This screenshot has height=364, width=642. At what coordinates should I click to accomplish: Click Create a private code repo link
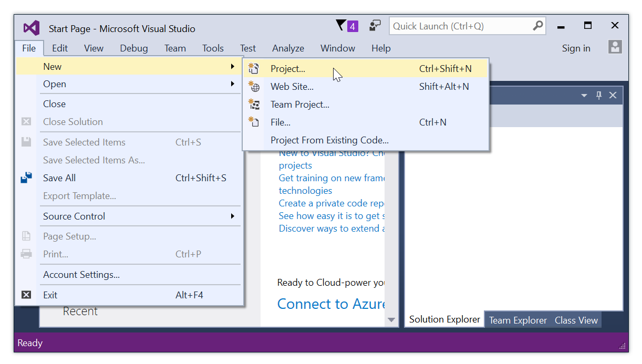coord(332,203)
